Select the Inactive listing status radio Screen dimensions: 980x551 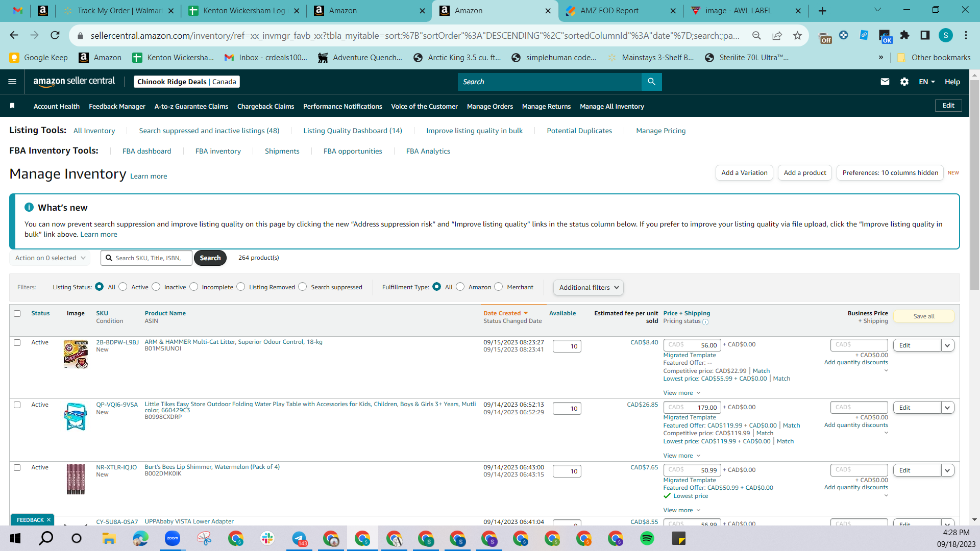(156, 287)
